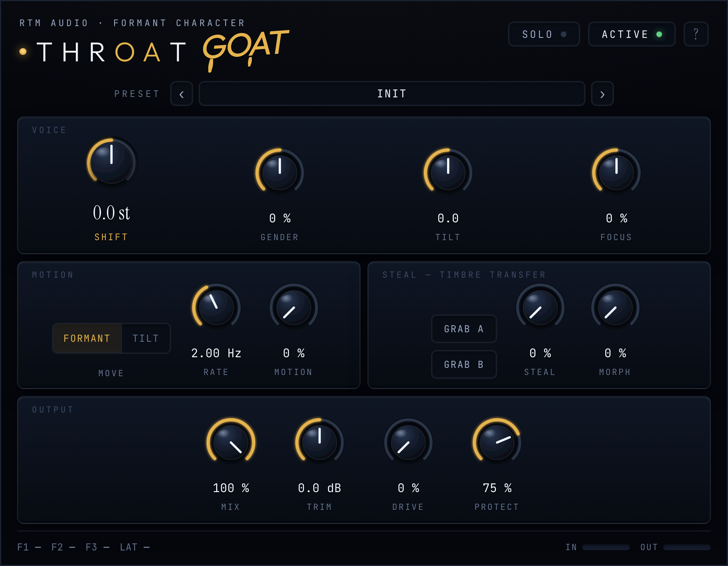Click the IN level meter
Screen dimensions: 728x566
tap(606, 547)
